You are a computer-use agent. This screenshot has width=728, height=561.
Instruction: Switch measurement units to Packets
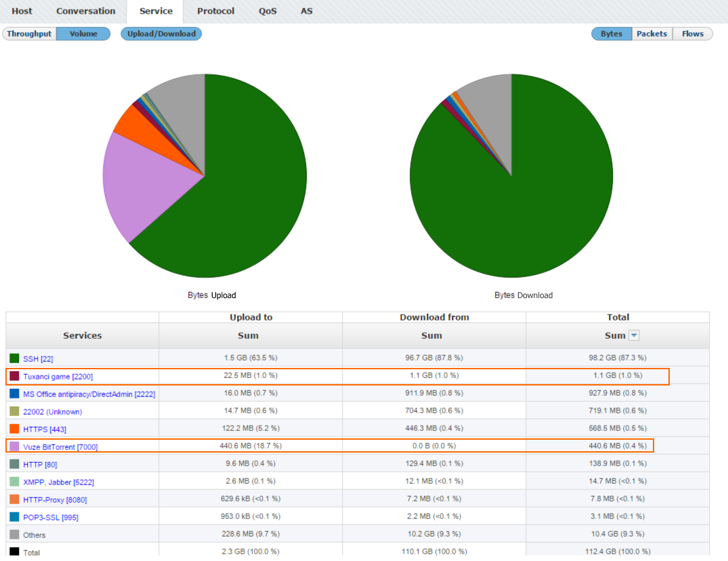(x=651, y=33)
